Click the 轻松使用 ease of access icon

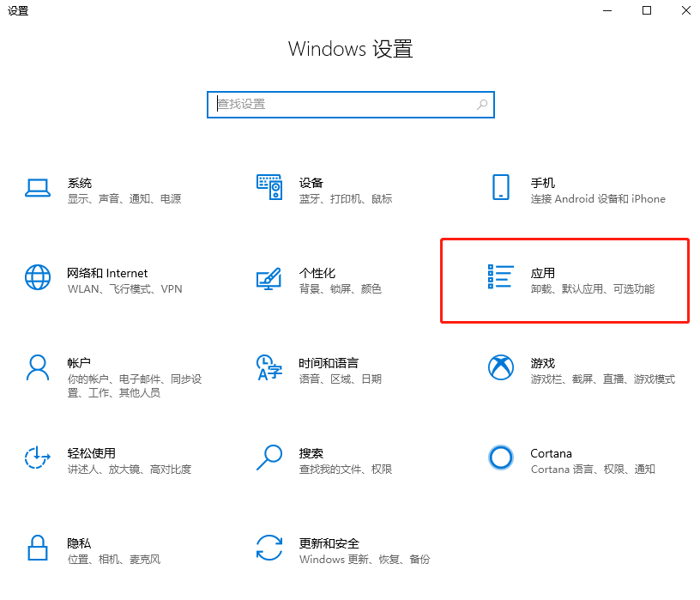coord(38,458)
